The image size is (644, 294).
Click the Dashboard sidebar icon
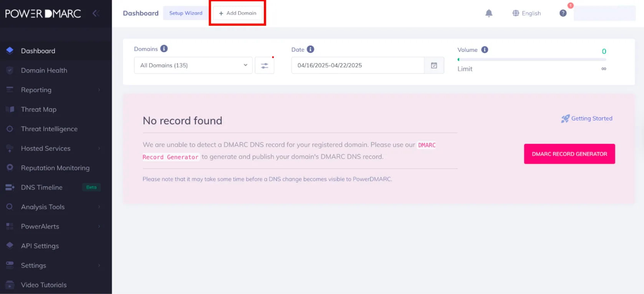click(x=10, y=50)
